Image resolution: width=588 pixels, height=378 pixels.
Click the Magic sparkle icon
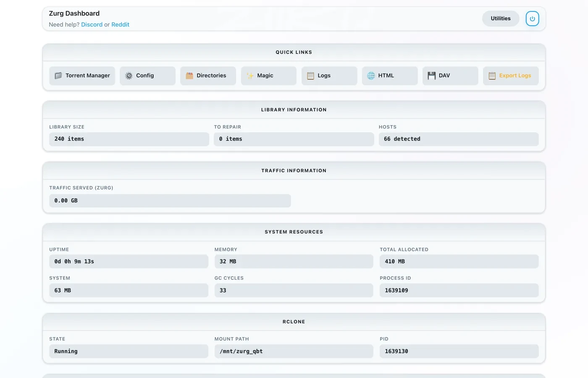tap(250, 76)
